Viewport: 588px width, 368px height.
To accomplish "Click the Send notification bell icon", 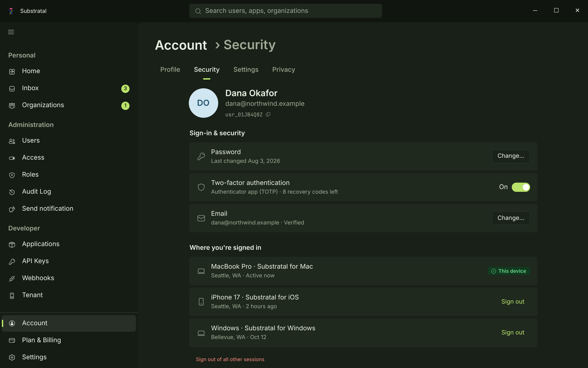I will [x=12, y=209].
